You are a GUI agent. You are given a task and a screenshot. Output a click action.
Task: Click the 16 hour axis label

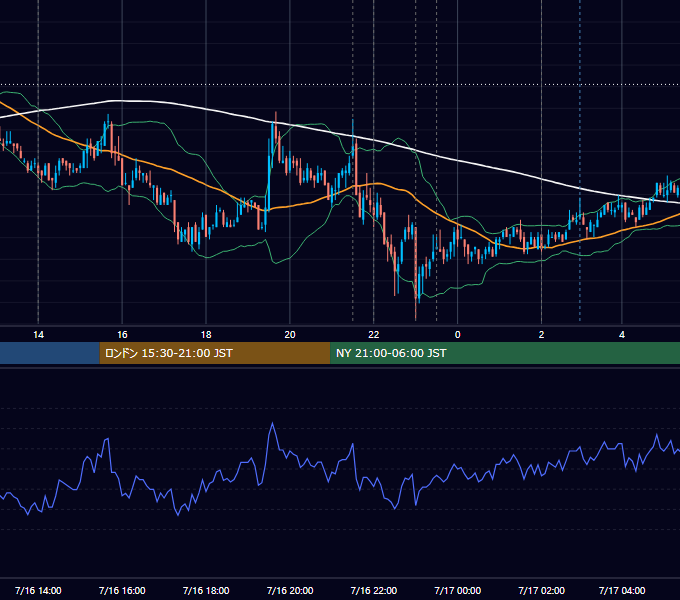(x=122, y=335)
